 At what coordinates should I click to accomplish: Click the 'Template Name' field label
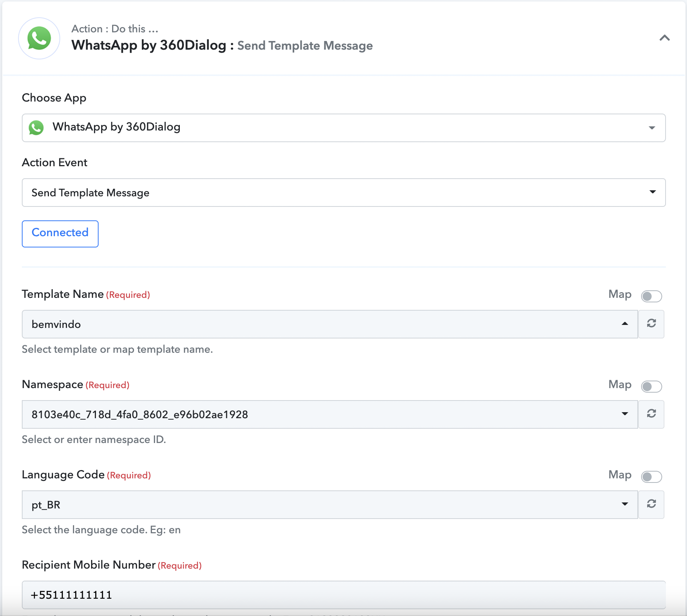(63, 294)
